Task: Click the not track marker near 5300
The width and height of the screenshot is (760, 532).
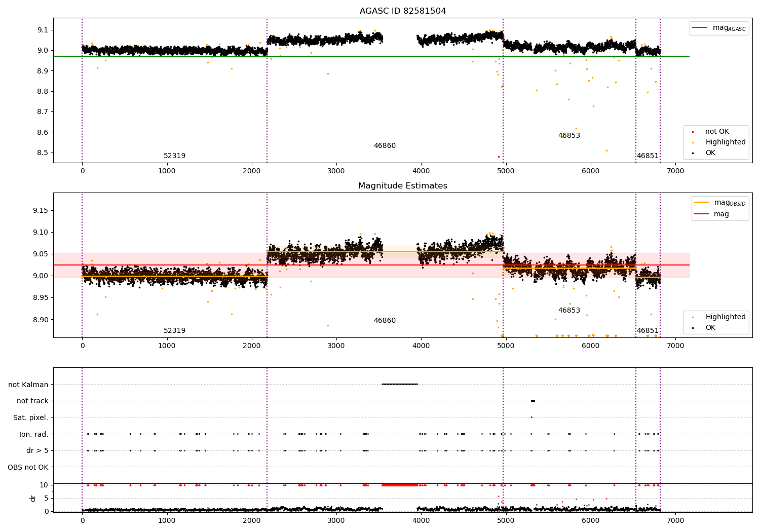Action: [x=533, y=401]
